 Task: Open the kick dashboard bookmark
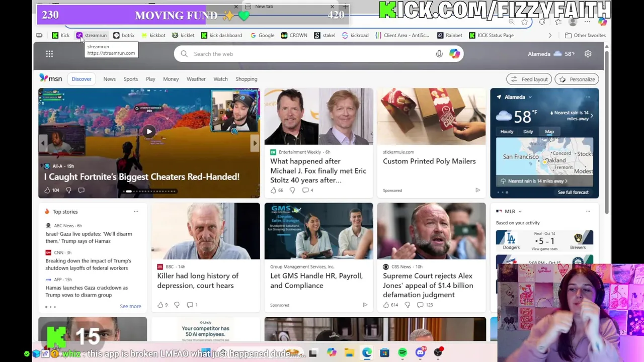click(x=221, y=35)
